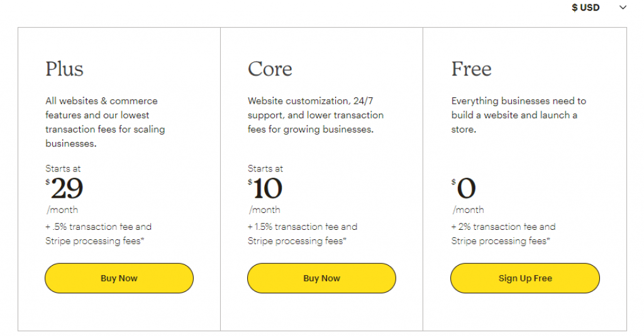Viewport: 644px width, 336px height.
Task: Open the $ USD currency selector
Action: (586, 8)
